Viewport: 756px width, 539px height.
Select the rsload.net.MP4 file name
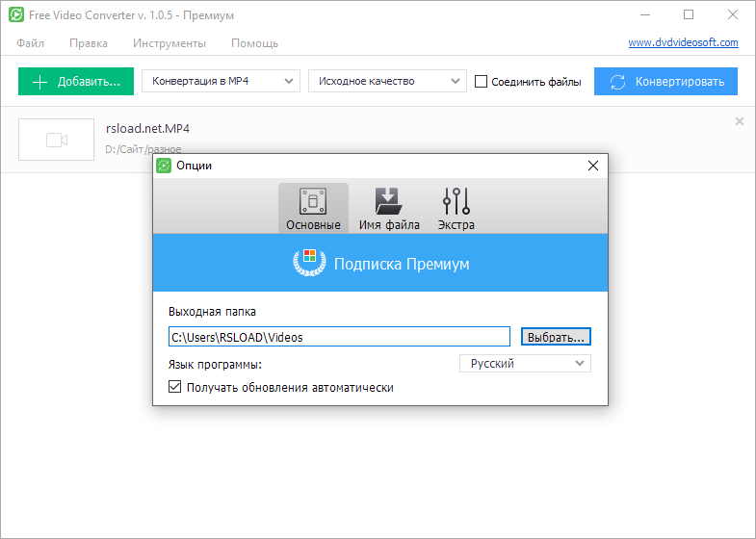(x=147, y=129)
